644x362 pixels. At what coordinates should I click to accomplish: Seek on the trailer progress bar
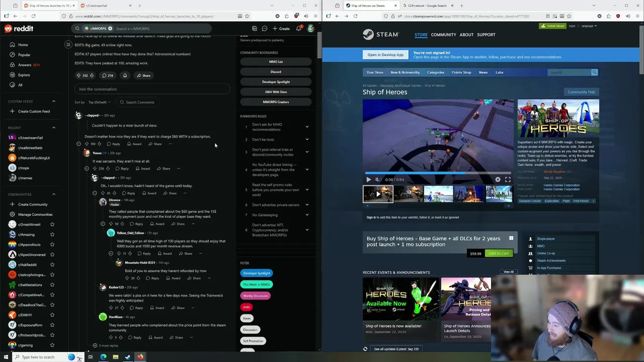tap(438, 173)
